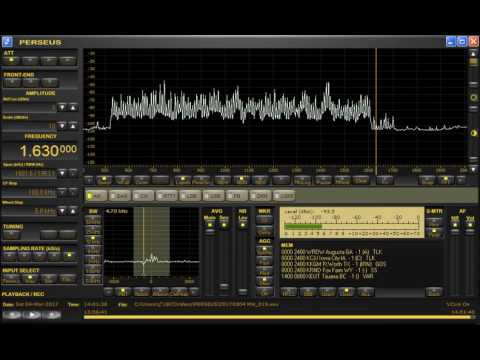Image resolution: width=480 pixels, height=360 pixels.
Task: Switch demodulation mode to USER
Action: (x=284, y=196)
